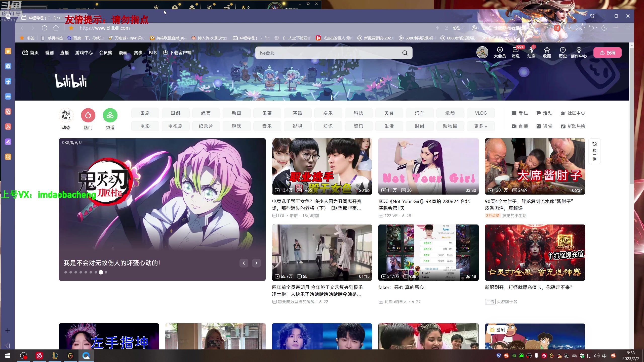Open the 鬼灭之刃 carousel banner
The width and height of the screenshot is (644, 362).
(x=162, y=209)
